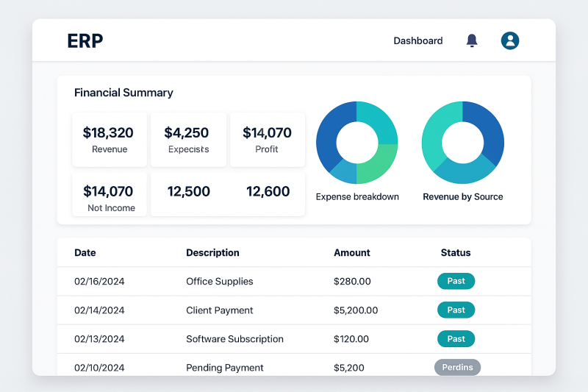Click the Past status on Client Payment
The height and width of the screenshot is (392, 588).
coord(456,310)
